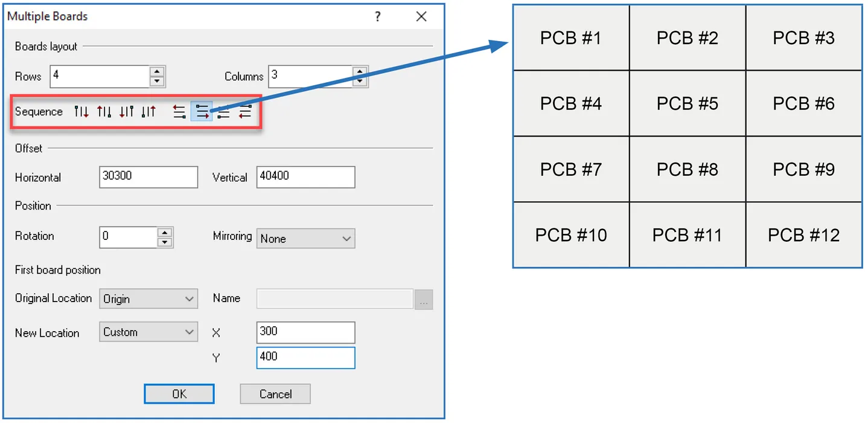Click the Cancel button
868x423 pixels.
point(275,394)
